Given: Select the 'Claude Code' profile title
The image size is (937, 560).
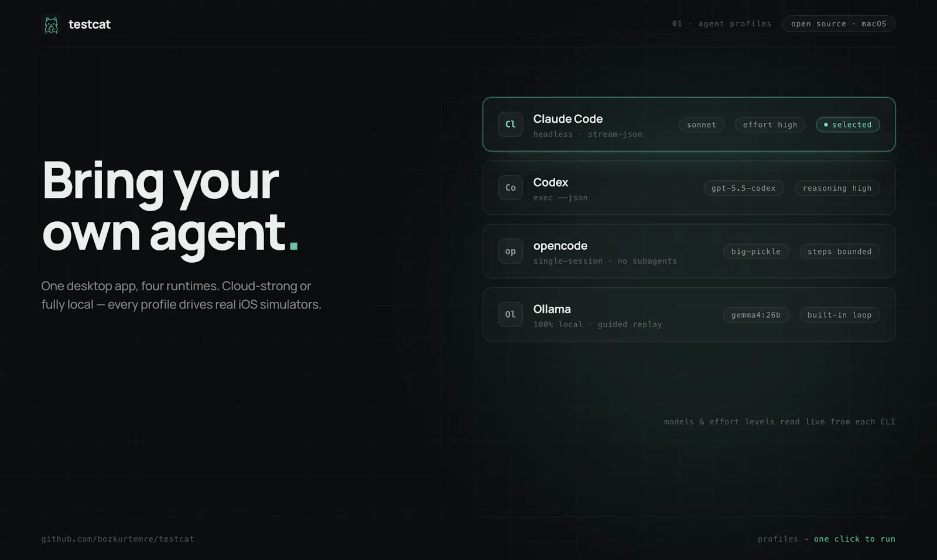Looking at the screenshot, I should click(x=567, y=119).
